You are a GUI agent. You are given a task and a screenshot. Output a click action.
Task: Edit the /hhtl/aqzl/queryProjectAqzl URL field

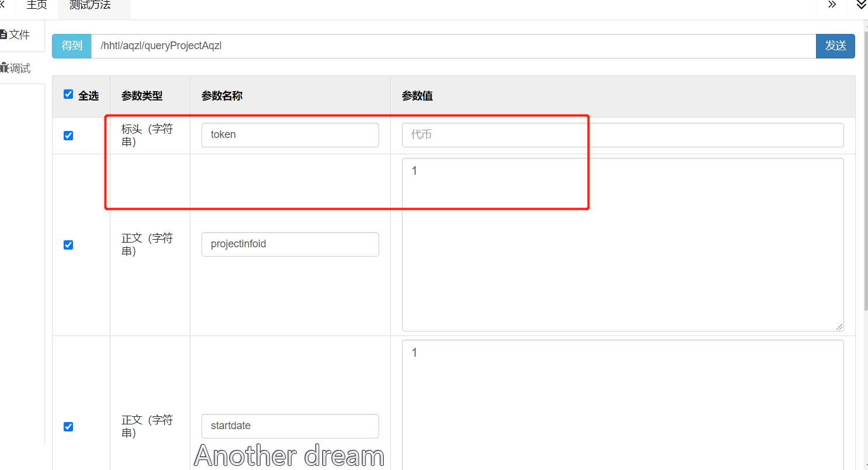click(453, 46)
